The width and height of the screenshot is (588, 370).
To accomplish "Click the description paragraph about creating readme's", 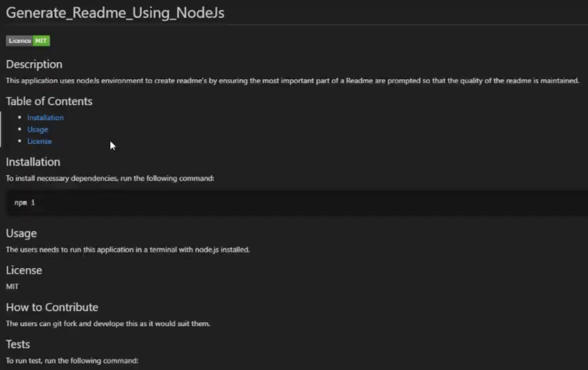I will click(292, 81).
